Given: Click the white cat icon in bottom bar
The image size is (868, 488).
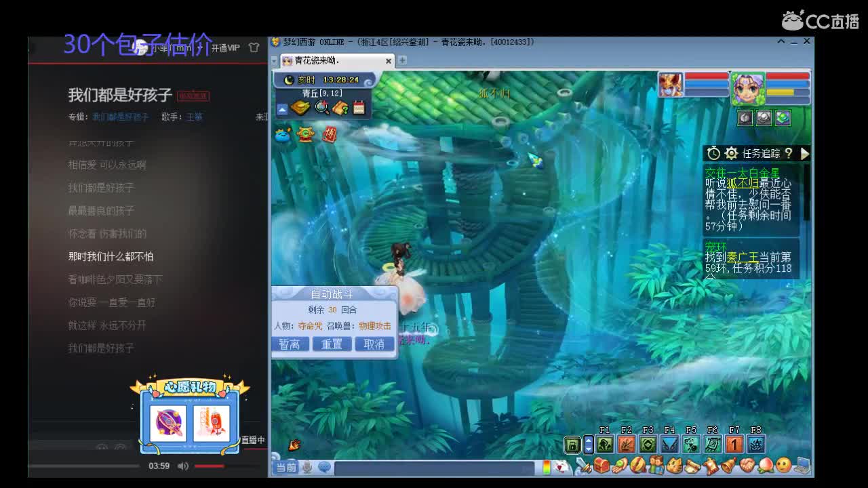Looking at the screenshot, I should point(561,467).
